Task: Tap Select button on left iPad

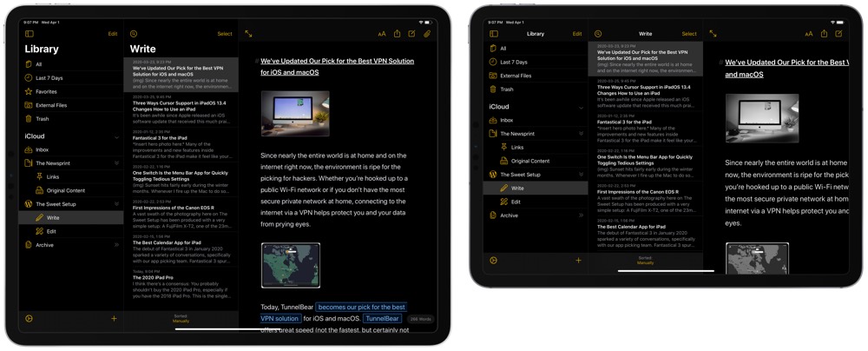Action: pyautogui.click(x=225, y=34)
